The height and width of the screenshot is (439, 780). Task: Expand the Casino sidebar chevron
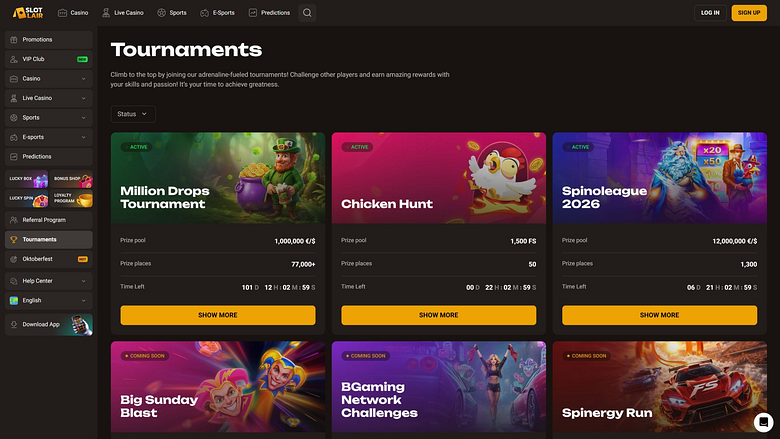84,79
